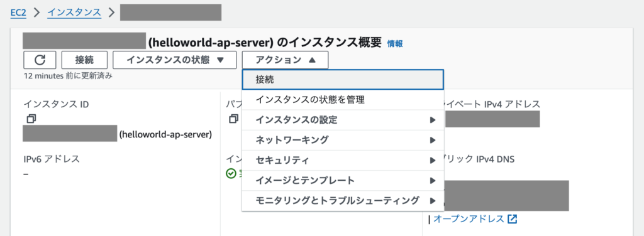Copy the instance ID with the copy icon

(31, 119)
